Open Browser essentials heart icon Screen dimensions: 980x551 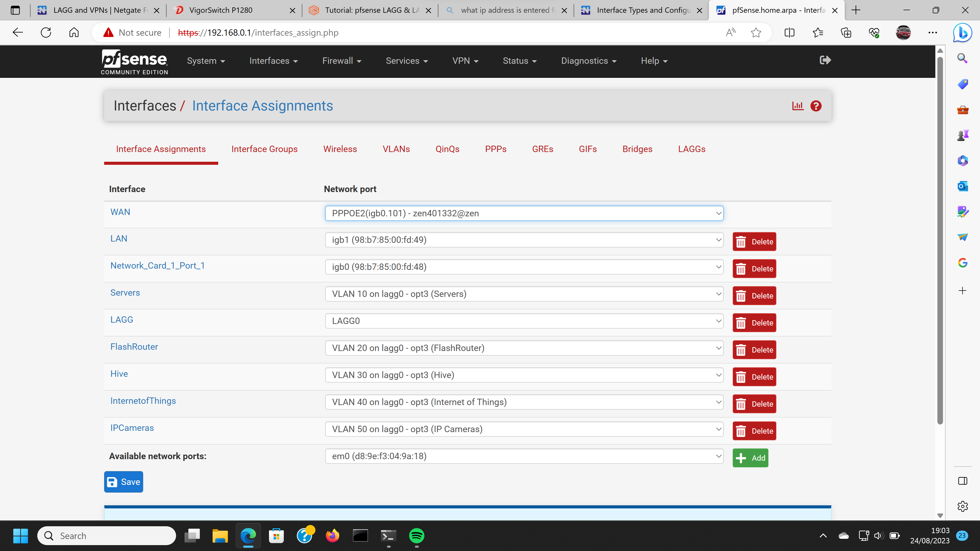(x=874, y=33)
